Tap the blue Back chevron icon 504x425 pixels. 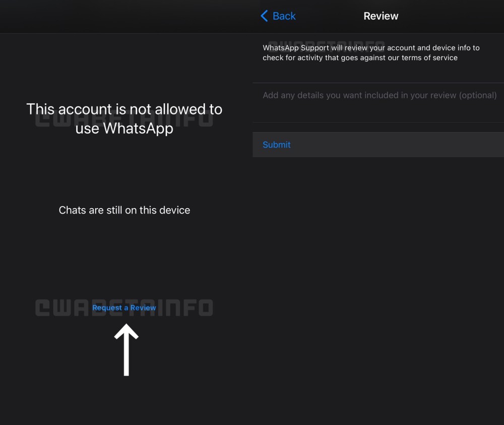point(264,16)
